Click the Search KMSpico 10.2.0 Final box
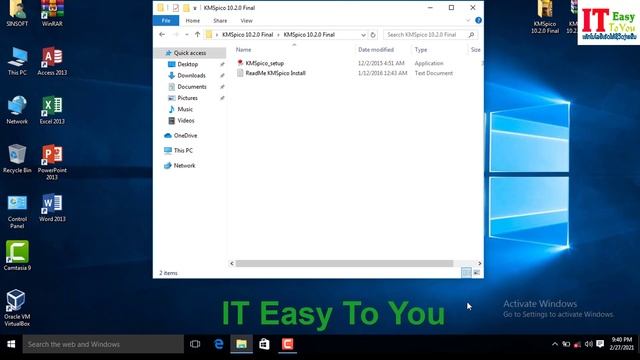Screen dimensions: 640x360 430,35
